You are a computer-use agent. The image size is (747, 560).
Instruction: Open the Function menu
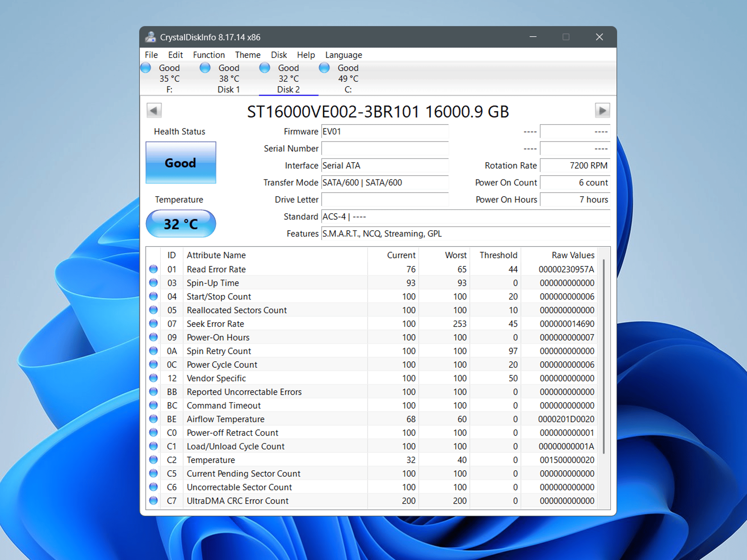[209, 55]
